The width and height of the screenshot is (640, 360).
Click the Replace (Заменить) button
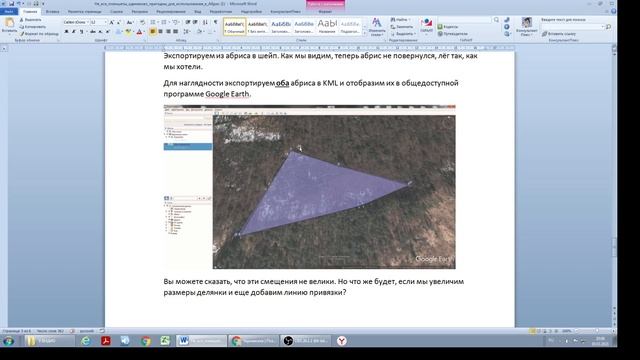[402, 27]
